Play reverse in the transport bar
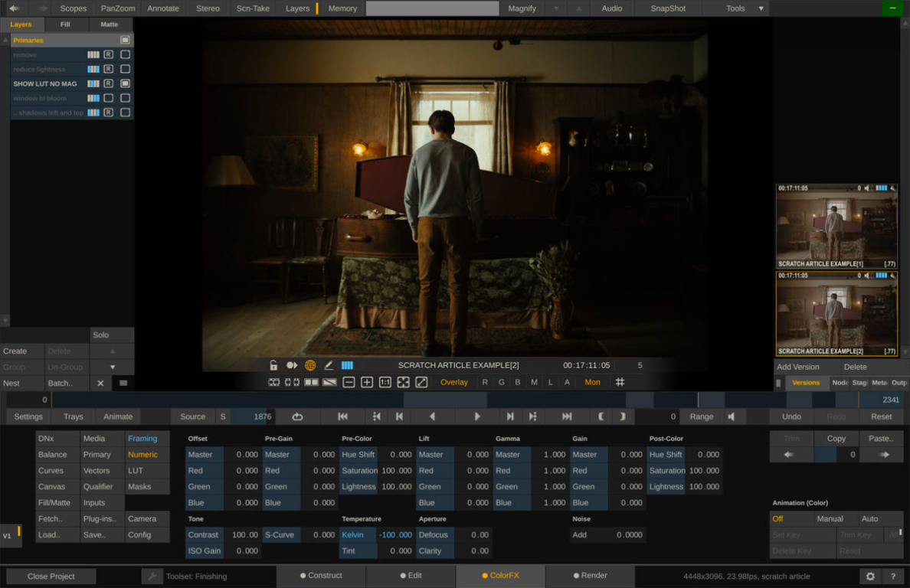The height and width of the screenshot is (588, 910). click(x=432, y=416)
